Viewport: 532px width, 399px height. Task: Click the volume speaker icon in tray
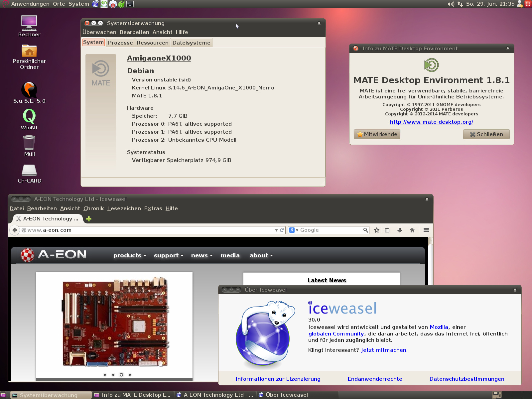pyautogui.click(x=451, y=4)
